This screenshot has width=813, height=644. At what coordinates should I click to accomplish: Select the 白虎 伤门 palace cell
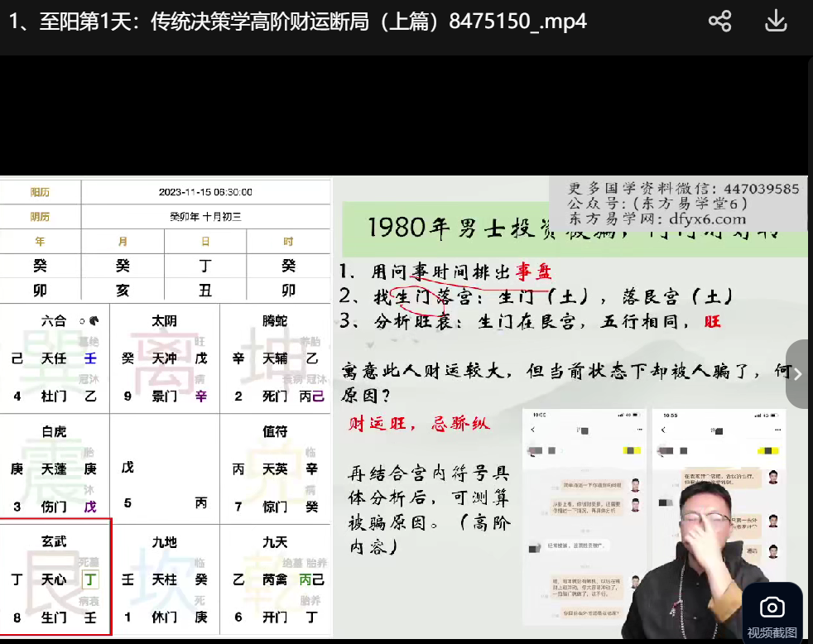(x=55, y=469)
